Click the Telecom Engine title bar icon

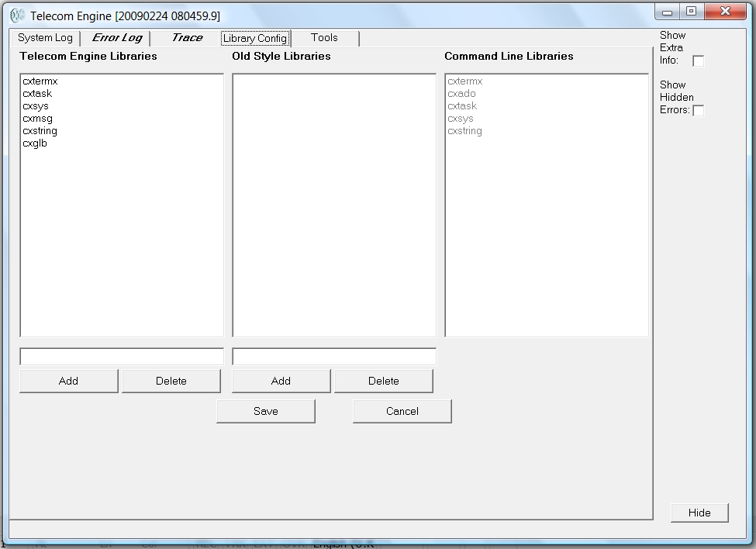click(x=17, y=16)
